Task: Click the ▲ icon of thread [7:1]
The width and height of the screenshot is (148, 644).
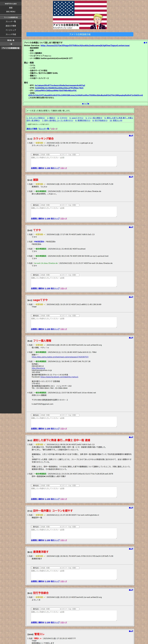Action: coord(131,508)
